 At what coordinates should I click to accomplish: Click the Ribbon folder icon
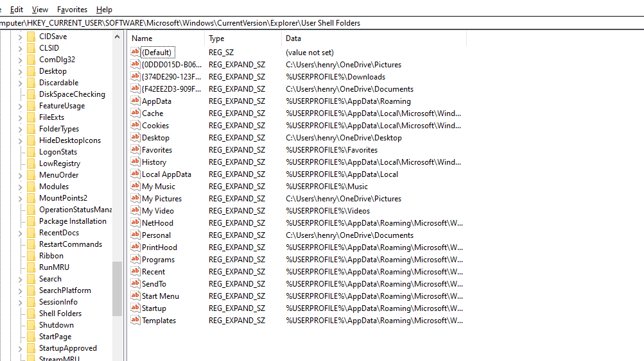(31, 256)
